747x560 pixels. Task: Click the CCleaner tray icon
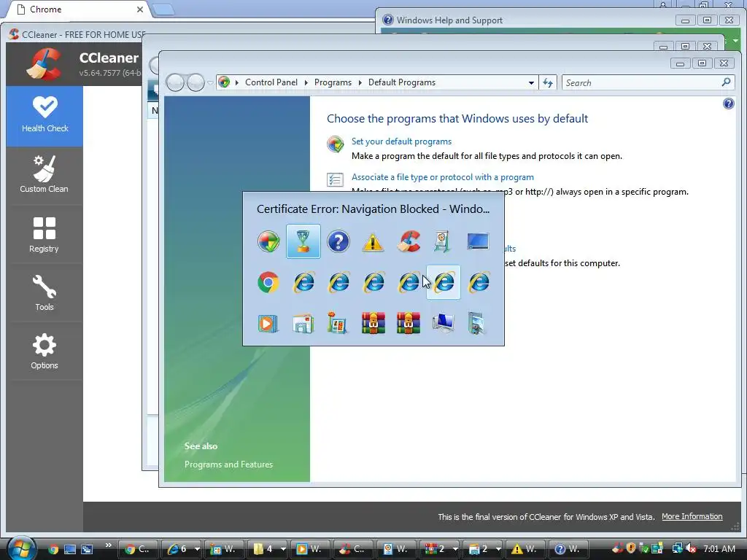617,548
